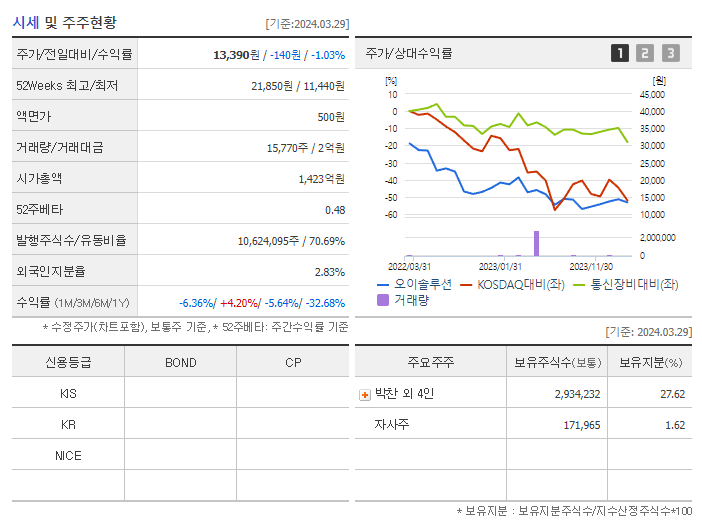The image size is (702, 525).
Task: Click the -32.68% 1Y return value
Action: coord(325,303)
